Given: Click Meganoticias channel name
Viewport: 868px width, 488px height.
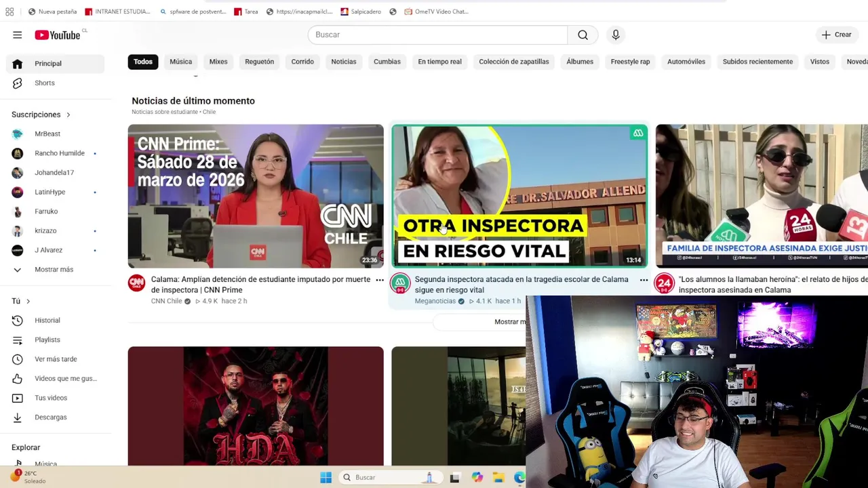Looking at the screenshot, I should point(435,301).
